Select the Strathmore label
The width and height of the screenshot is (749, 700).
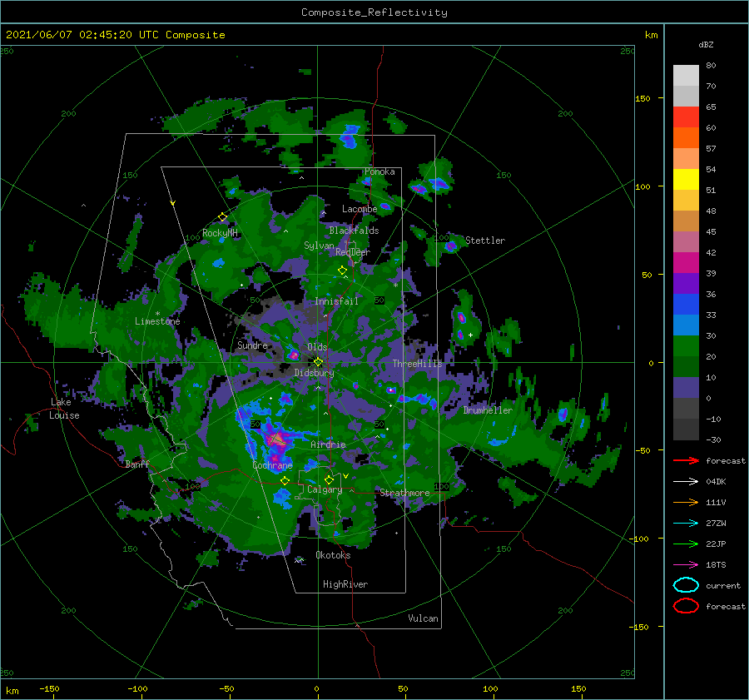[404, 493]
